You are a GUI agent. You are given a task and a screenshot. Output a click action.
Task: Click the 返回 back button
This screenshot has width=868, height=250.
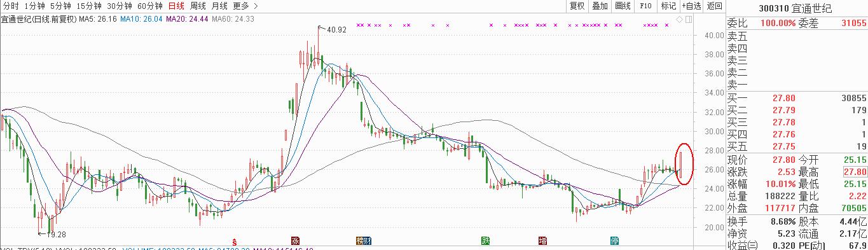tap(714, 6)
